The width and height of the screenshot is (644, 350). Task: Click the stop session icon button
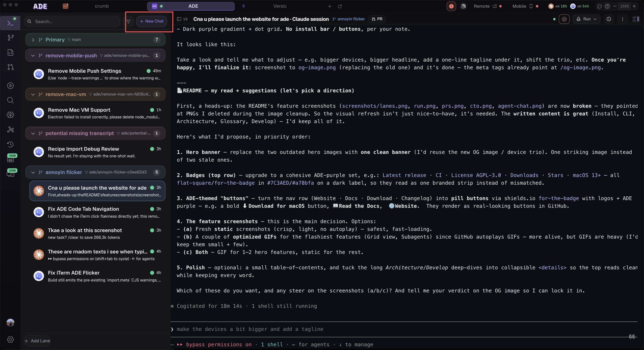click(x=564, y=19)
